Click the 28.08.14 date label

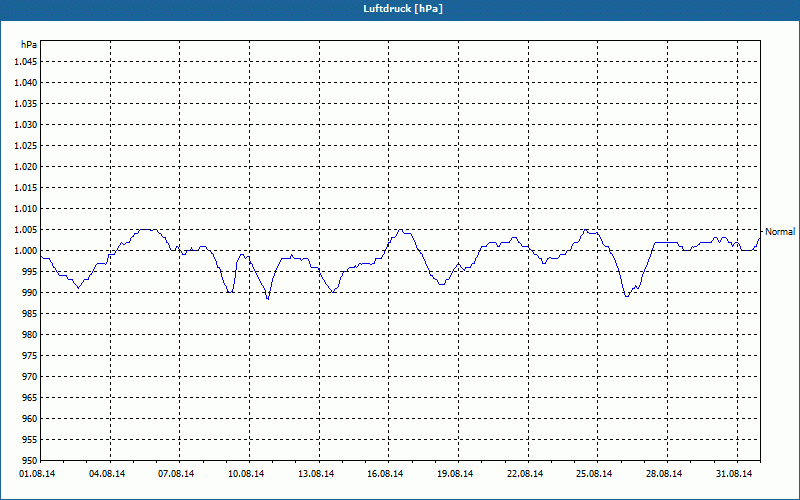pyautogui.click(x=664, y=474)
